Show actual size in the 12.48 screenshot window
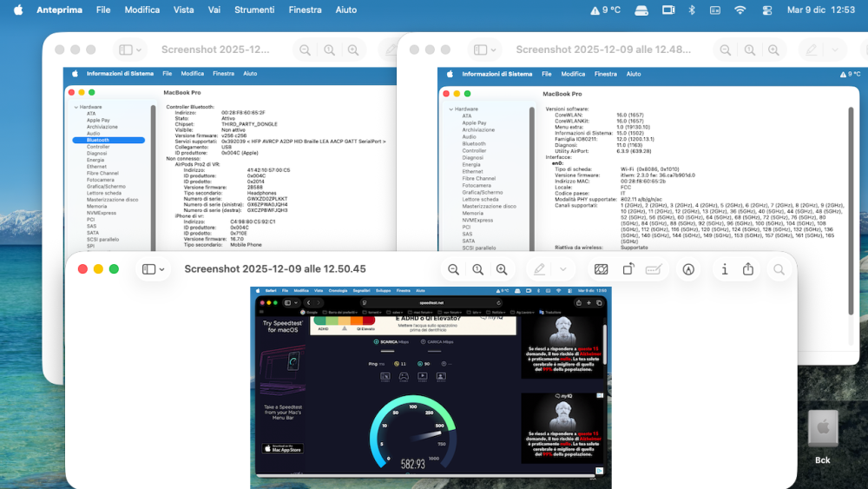 click(x=750, y=50)
